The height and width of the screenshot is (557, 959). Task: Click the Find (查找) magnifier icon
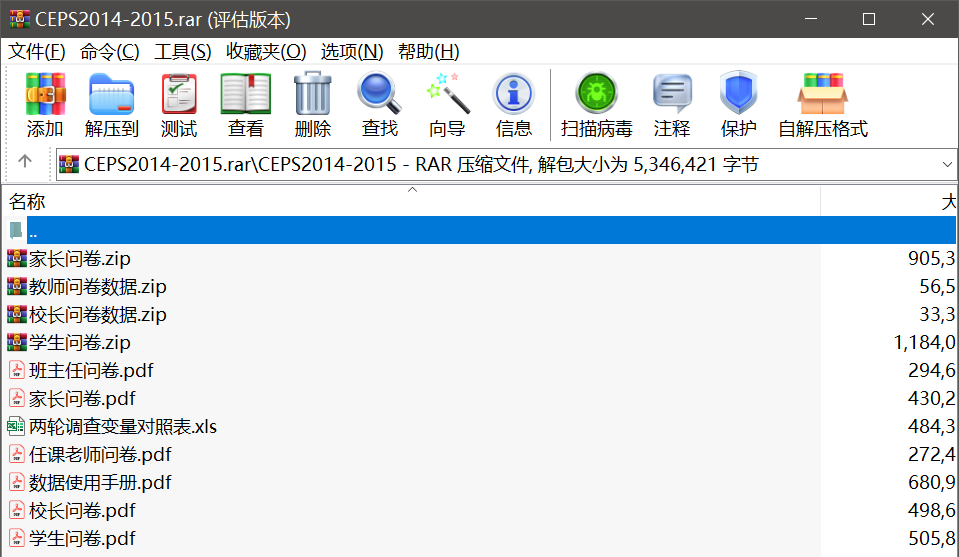(x=379, y=94)
